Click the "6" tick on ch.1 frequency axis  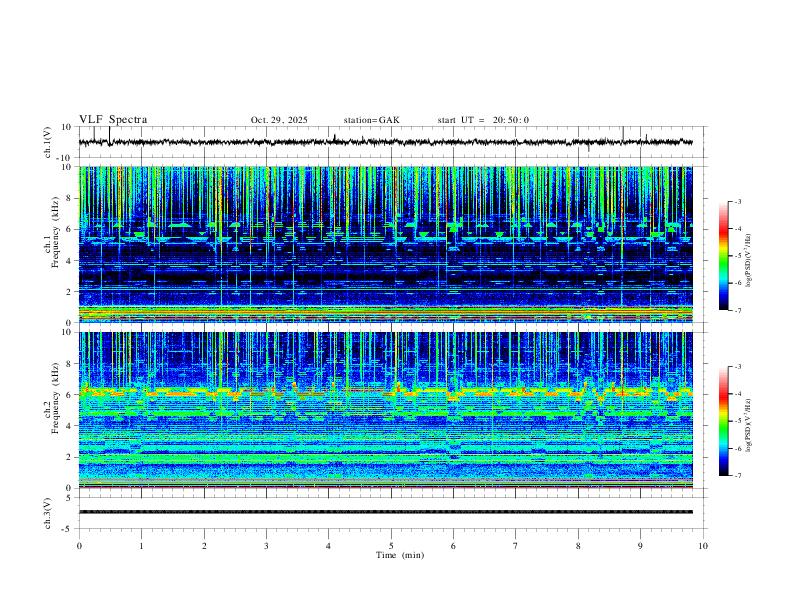pos(70,229)
